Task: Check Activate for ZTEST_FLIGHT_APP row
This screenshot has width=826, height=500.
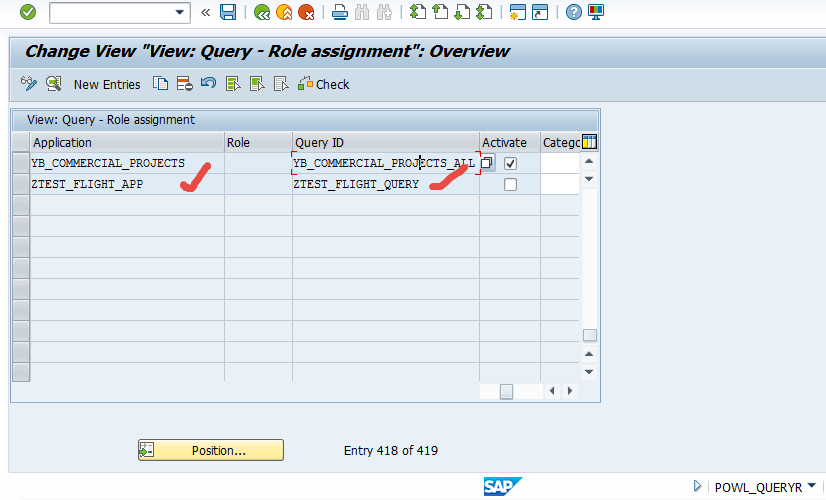Action: click(510, 184)
